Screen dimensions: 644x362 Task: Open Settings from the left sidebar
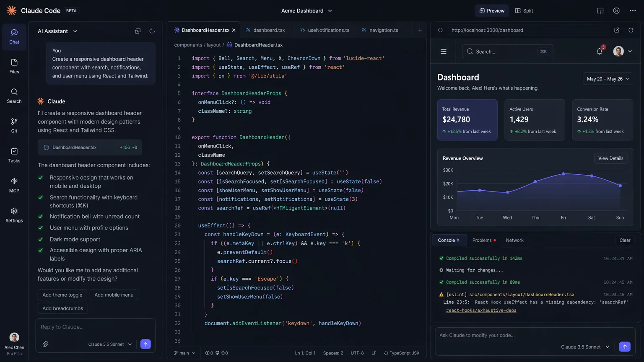14,214
